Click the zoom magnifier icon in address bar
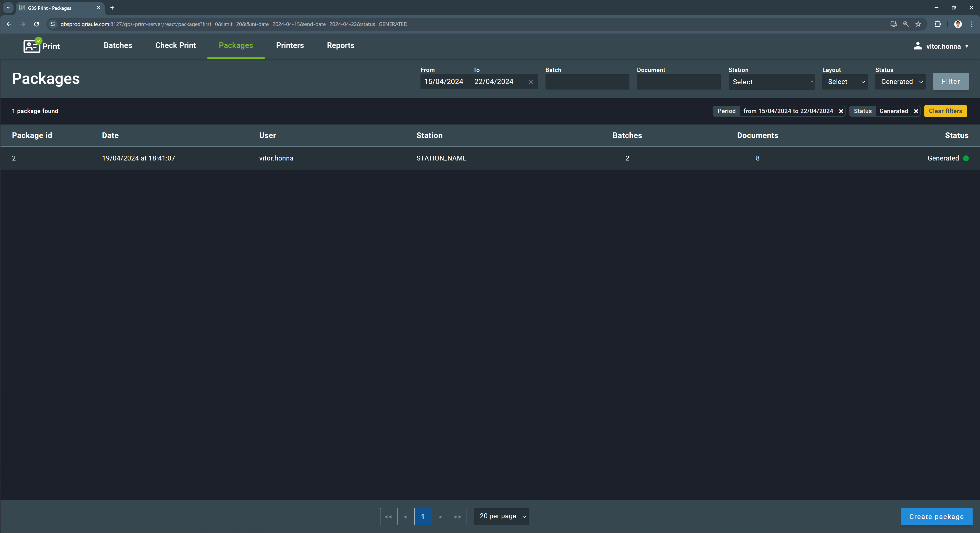Screen dimensions: 980x533 [x=906, y=24]
